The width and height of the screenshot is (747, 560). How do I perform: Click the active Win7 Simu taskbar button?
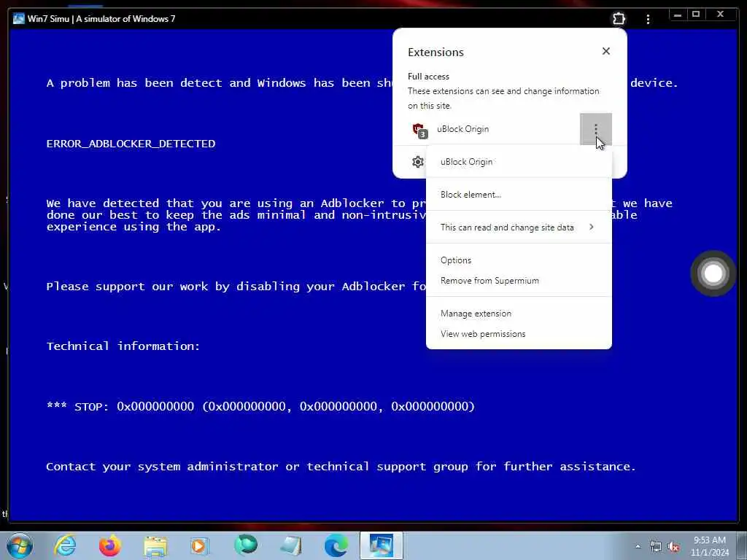point(381,545)
